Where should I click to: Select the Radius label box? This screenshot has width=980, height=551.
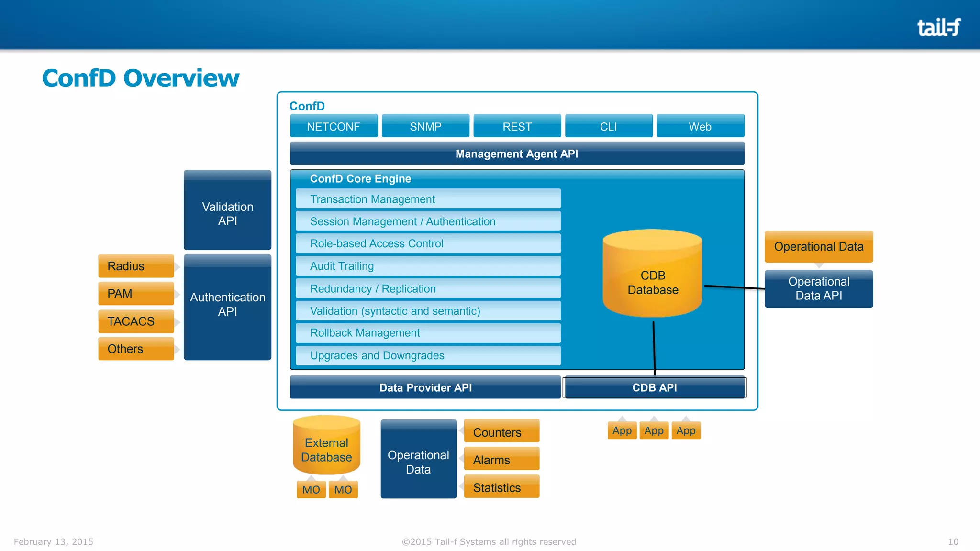coord(136,266)
